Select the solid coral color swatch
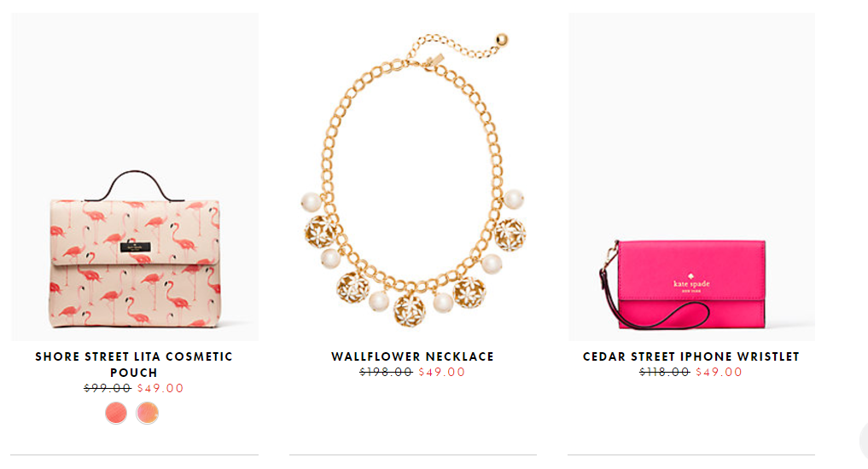The width and height of the screenshot is (868, 469). point(116,413)
